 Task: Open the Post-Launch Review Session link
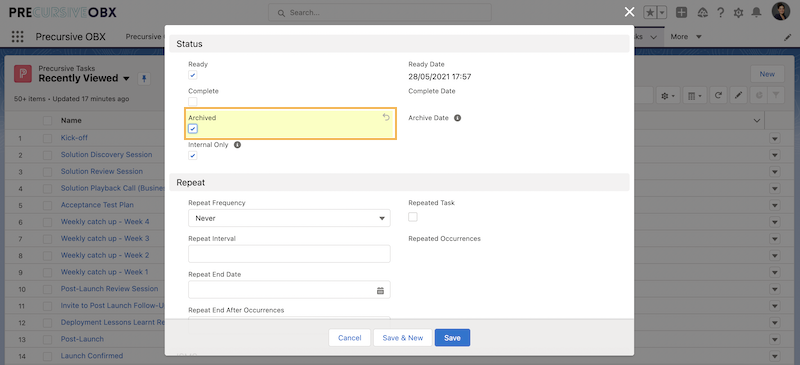109,289
